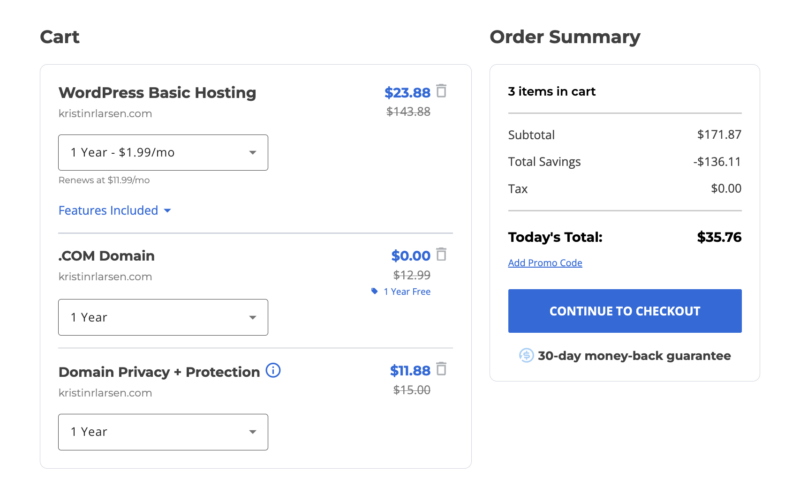Open the info icon beside Domain Privacy + Protection
Screen dimensions: 800x479
273,370
